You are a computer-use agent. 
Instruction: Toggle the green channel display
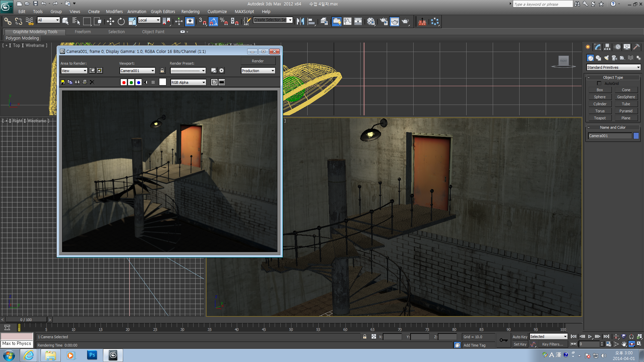(x=131, y=82)
